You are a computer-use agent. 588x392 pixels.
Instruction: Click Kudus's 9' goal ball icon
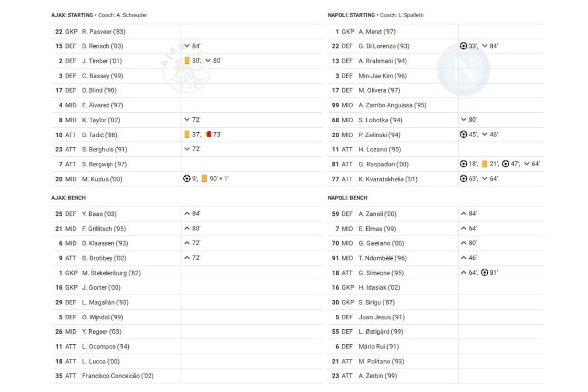(187, 178)
